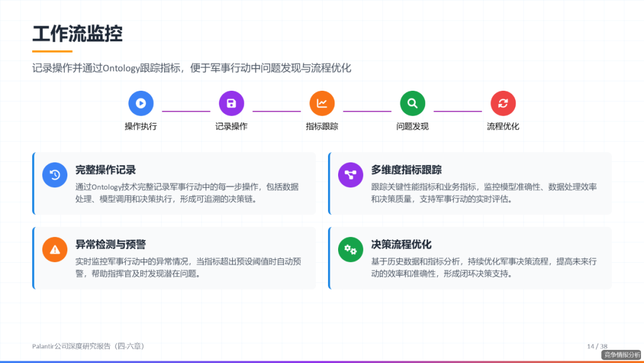The height and width of the screenshot is (363, 644).
Task: Click the 竞争情报分析 badge in the corner
Action: [622, 355]
